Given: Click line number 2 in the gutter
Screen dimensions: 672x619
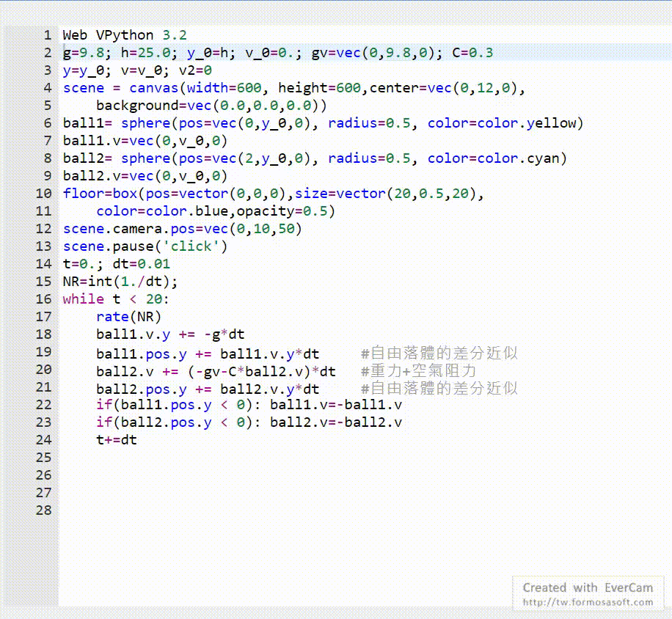Looking at the screenshot, I should pyautogui.click(x=48, y=53).
